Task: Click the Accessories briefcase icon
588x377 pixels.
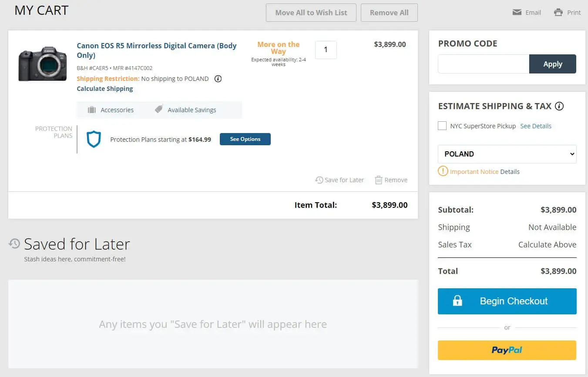Action: point(91,110)
